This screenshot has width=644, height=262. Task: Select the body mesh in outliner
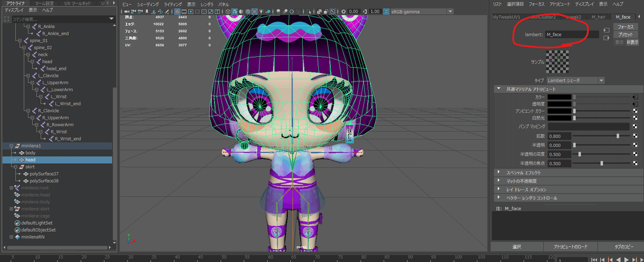pos(30,152)
